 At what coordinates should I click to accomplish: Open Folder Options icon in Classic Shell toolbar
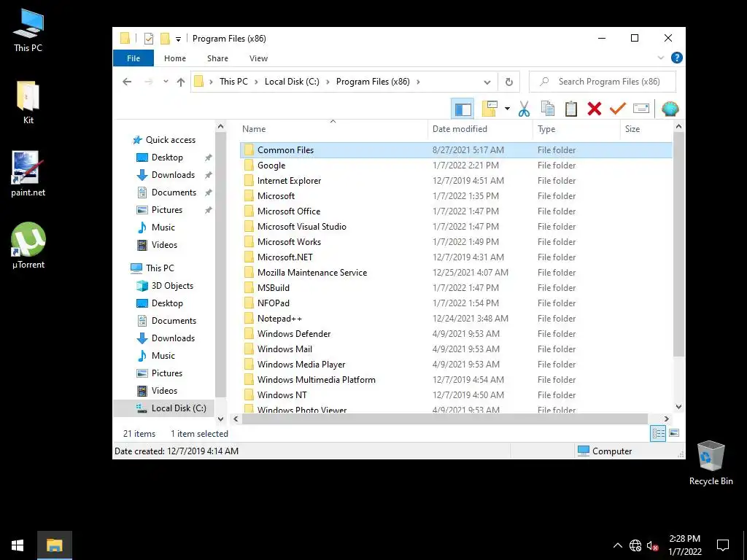point(489,109)
